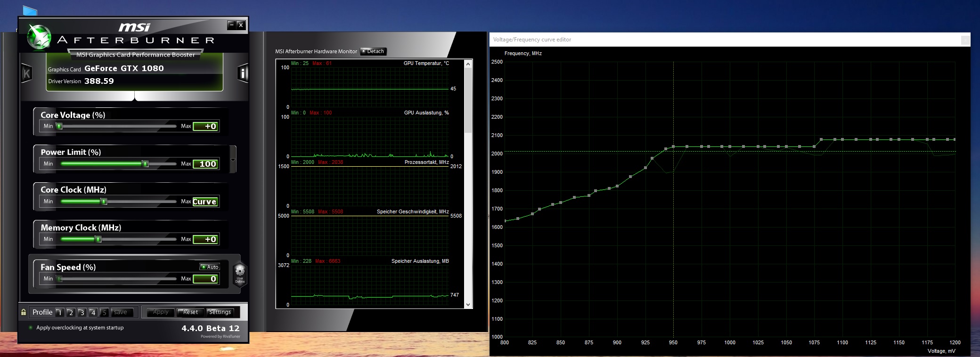Click the hardware monitor scrollbar thumb
This screenshot has height=357, width=980.
468,100
